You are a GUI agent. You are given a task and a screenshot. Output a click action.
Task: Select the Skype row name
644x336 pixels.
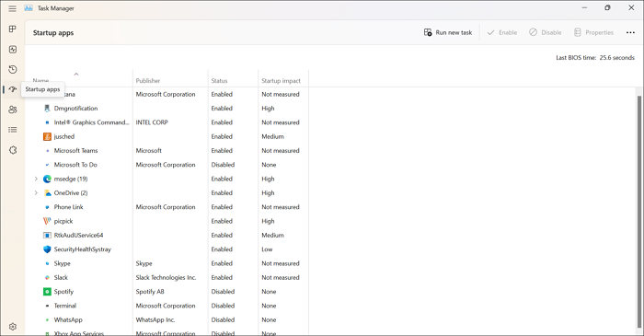[62, 263]
